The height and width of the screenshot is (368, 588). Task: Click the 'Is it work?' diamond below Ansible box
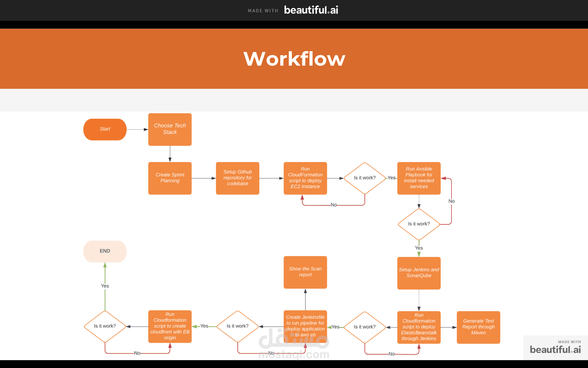click(419, 224)
